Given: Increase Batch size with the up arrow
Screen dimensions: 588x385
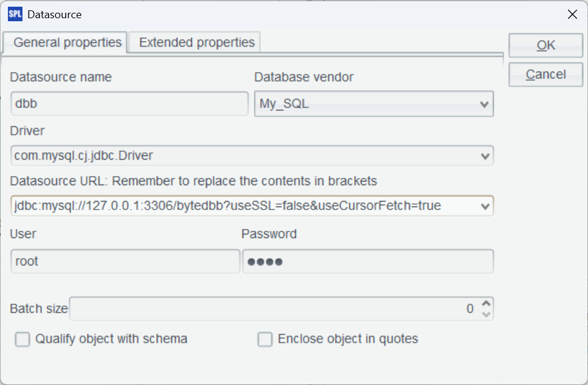Looking at the screenshot, I should [486, 304].
